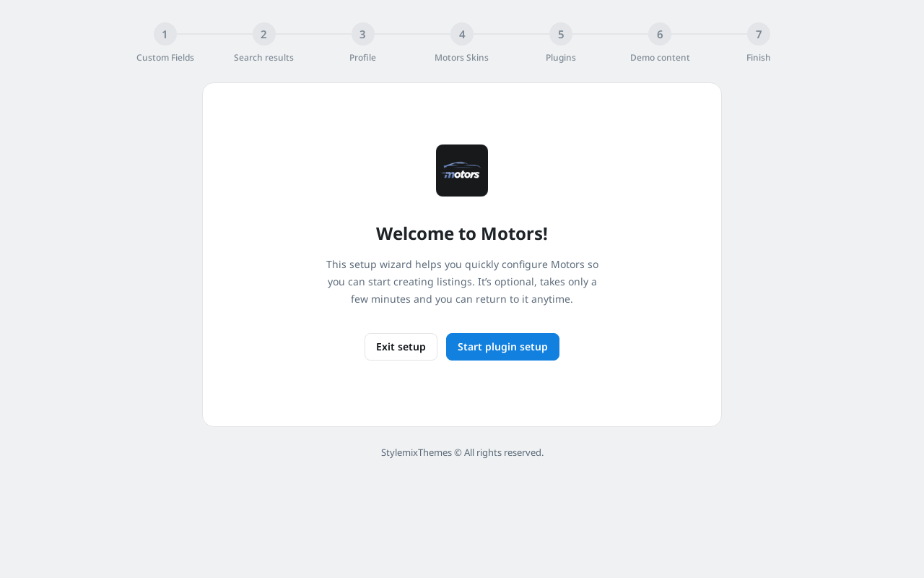Click the Search results step label

[x=264, y=58]
